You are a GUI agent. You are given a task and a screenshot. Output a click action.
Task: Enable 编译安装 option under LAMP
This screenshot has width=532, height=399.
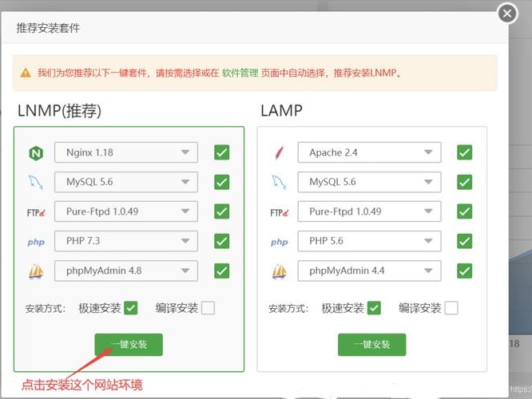451,308
